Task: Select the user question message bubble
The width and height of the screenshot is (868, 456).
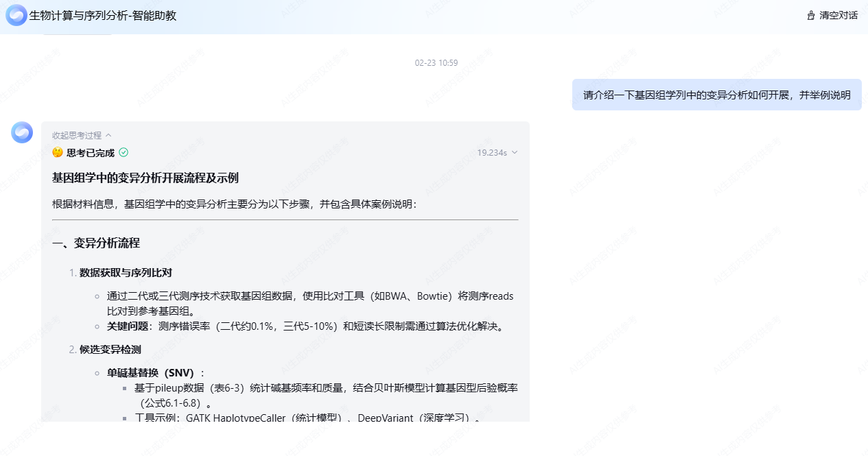Action: tap(716, 95)
